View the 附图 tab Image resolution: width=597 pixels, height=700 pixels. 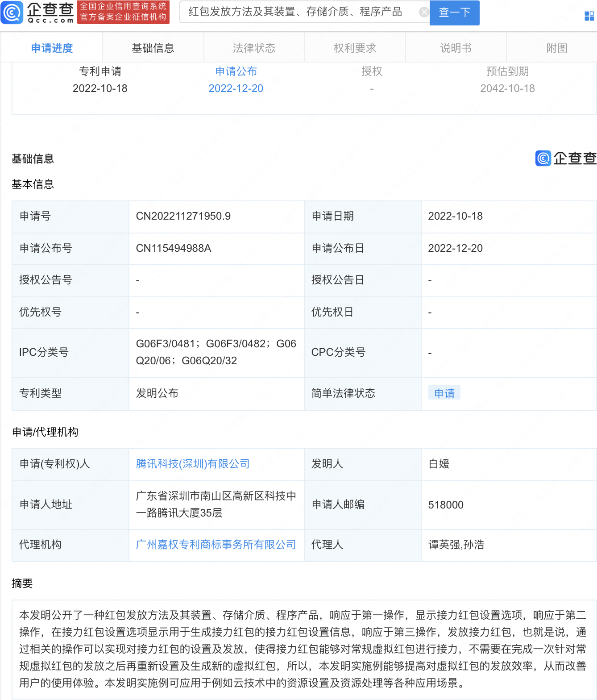(x=556, y=48)
